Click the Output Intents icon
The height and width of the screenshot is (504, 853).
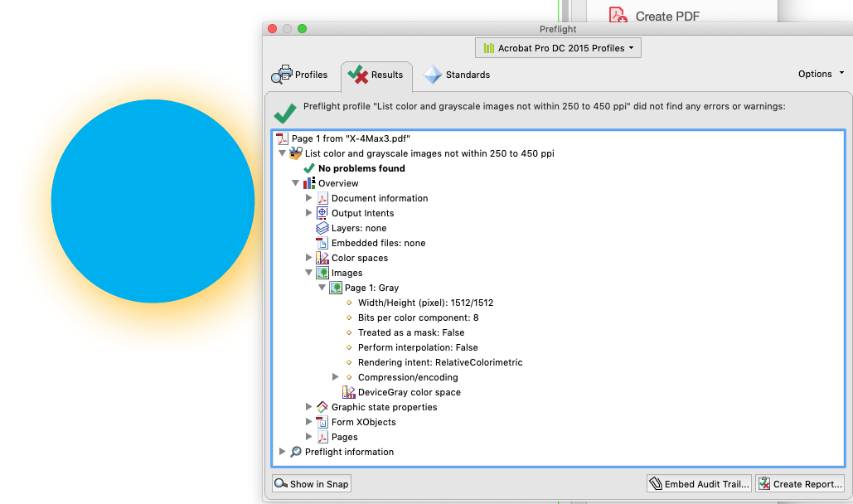[322, 213]
